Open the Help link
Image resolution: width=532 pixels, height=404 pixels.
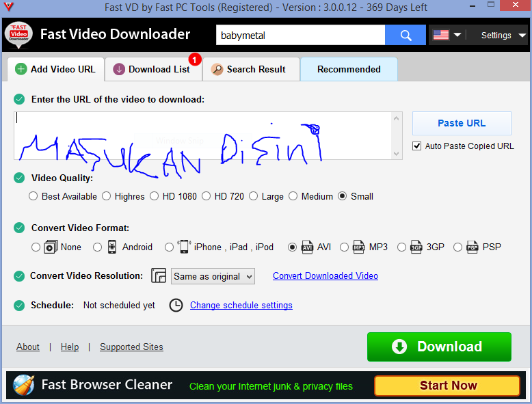(x=70, y=347)
